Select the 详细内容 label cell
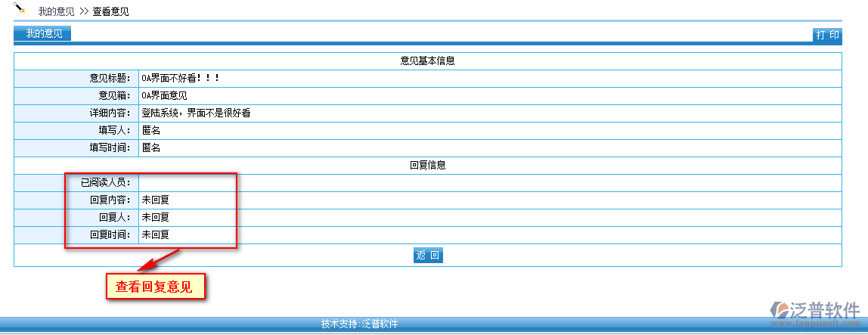 point(76,113)
